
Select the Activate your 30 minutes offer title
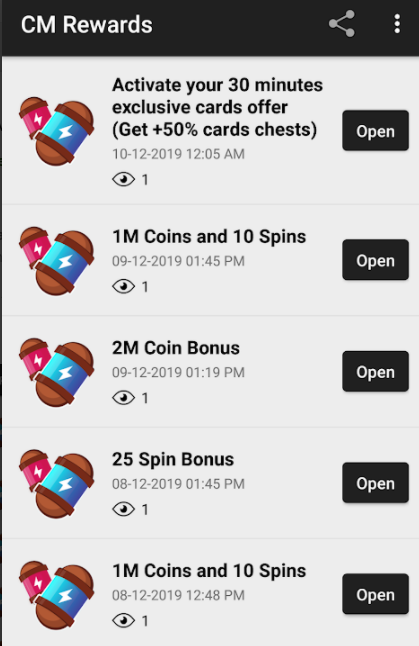point(217,108)
